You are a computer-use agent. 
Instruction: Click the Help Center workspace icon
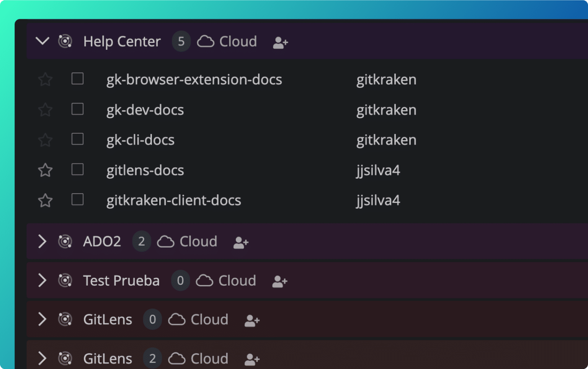65,41
